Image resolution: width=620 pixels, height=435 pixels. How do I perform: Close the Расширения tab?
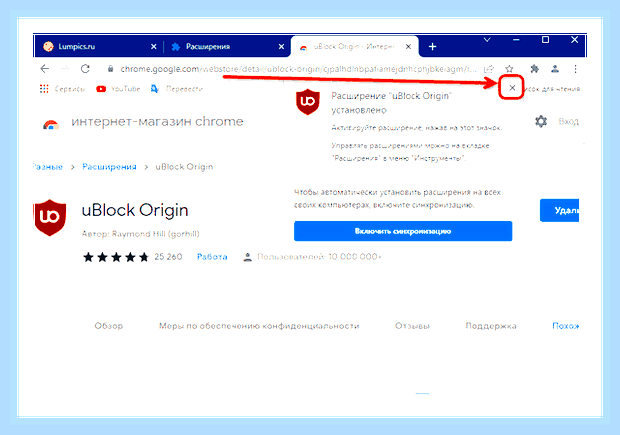(x=281, y=47)
